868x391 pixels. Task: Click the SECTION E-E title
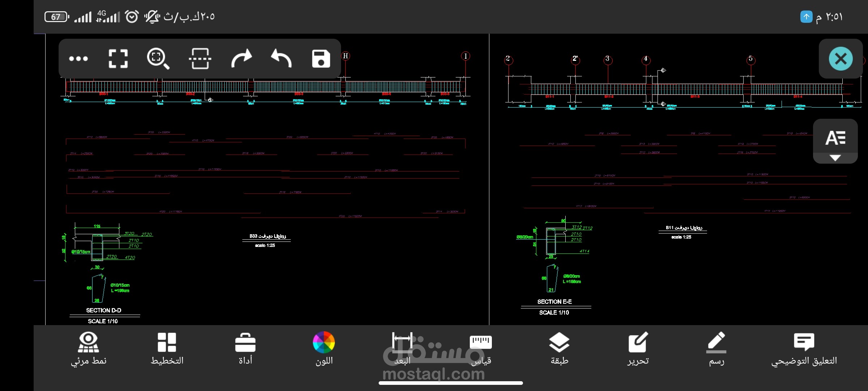pyautogui.click(x=554, y=302)
